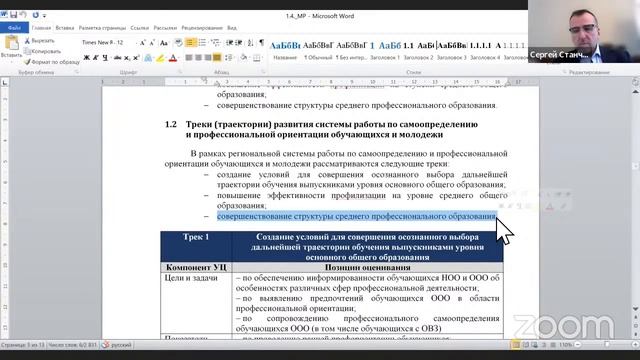The height and width of the screenshot is (360, 640).
Task: Toggle bold Ж formatting
Action: click(87, 58)
